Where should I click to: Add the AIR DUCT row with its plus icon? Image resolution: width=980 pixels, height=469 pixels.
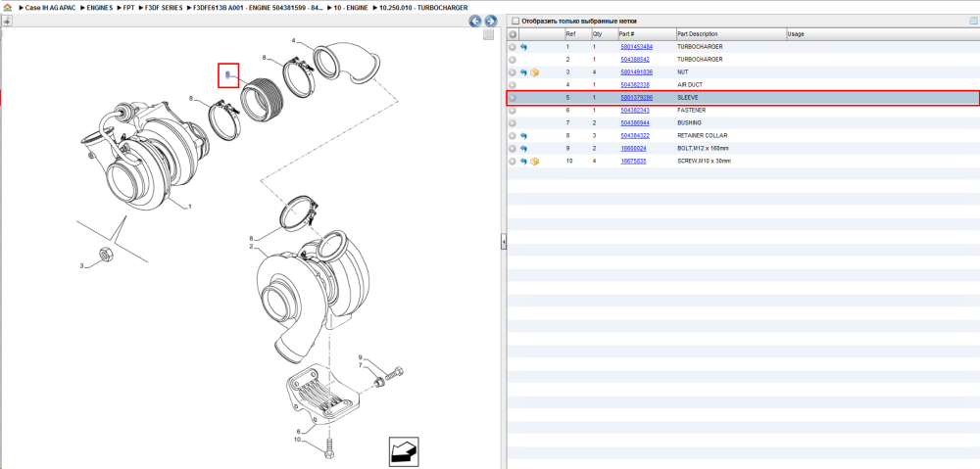tap(513, 85)
